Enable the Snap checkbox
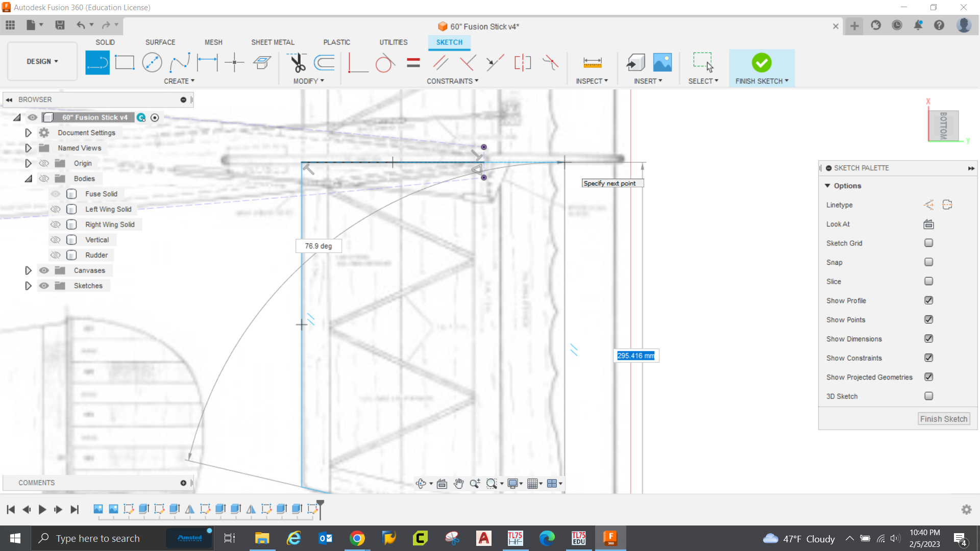The image size is (980, 551). 928,262
